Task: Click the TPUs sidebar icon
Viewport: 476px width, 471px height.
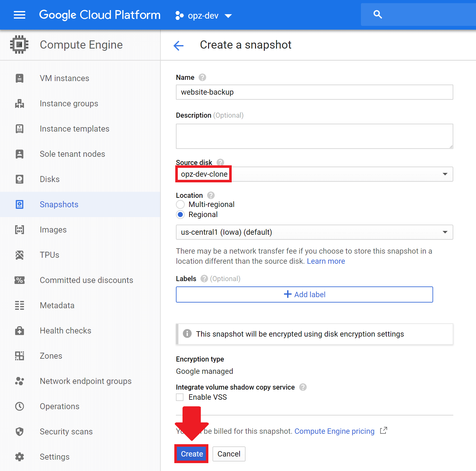Action: (x=20, y=255)
